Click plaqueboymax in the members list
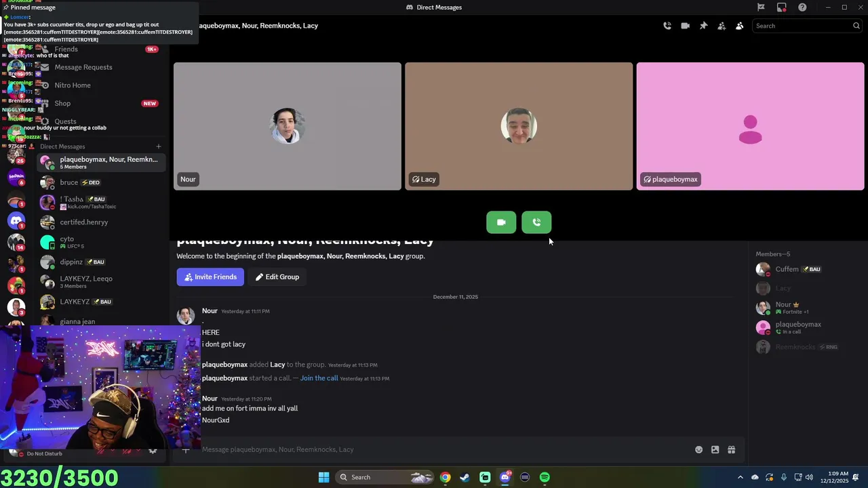Screen dimensions: 868x488 (807, 327)
